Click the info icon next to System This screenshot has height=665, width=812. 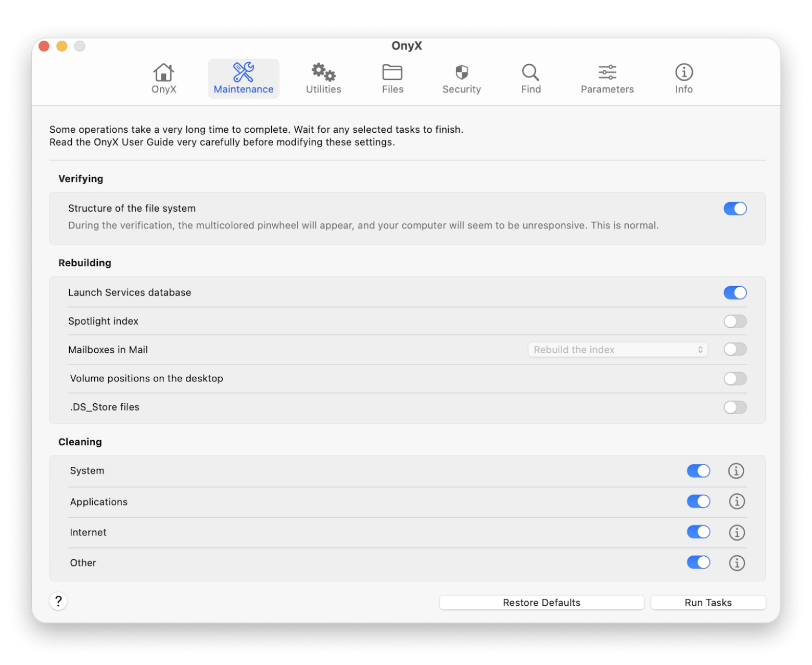click(736, 471)
